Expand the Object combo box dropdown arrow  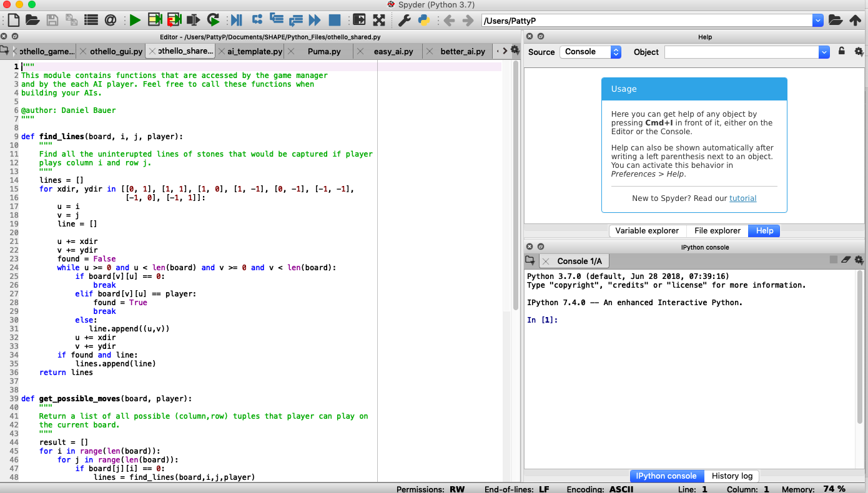[824, 52]
